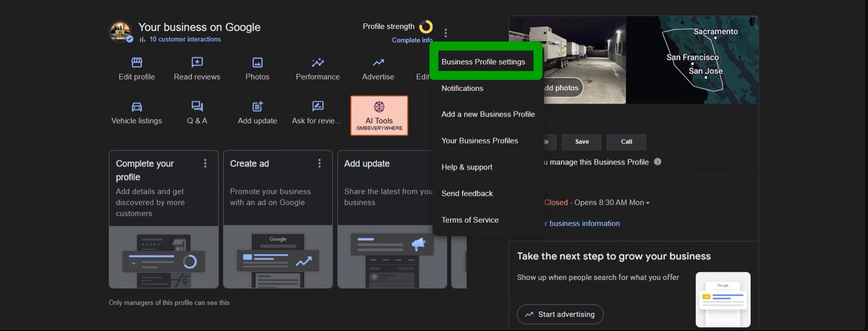Open options menu on Complete your profile card
The height and width of the screenshot is (331, 868).
coord(205,163)
